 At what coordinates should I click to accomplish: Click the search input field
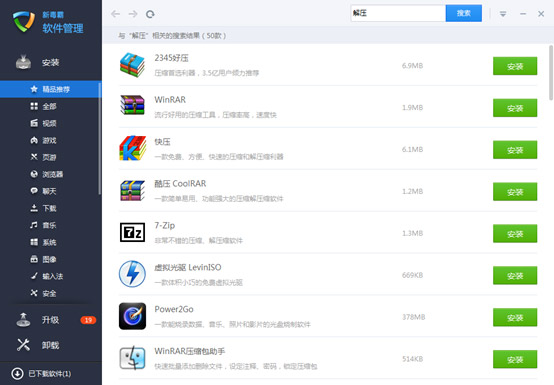[398, 13]
